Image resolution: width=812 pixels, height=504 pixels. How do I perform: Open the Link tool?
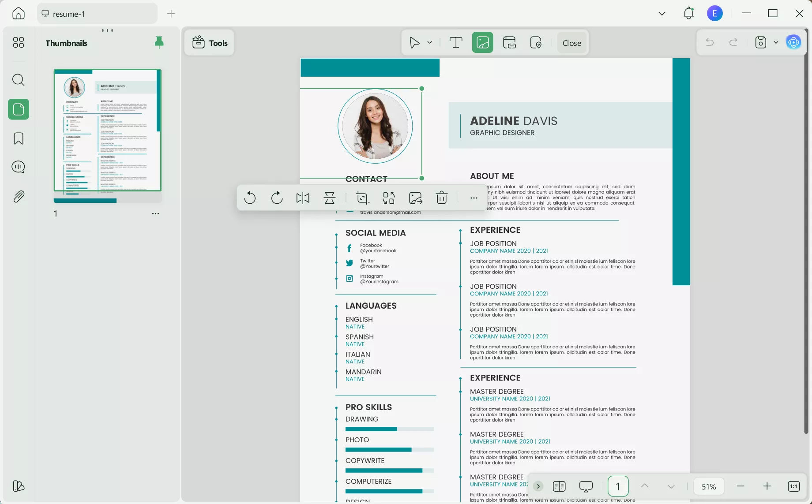point(509,42)
